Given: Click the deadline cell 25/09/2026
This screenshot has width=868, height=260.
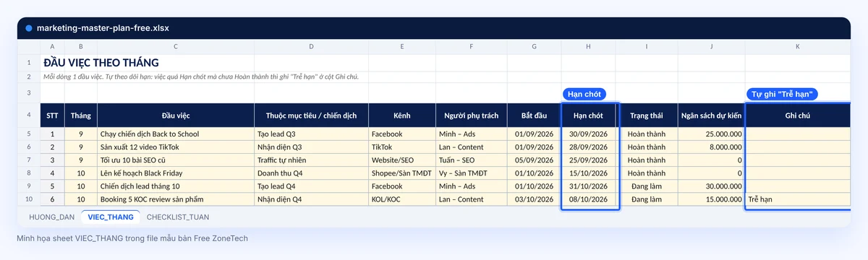Looking at the screenshot, I should pos(589,160).
